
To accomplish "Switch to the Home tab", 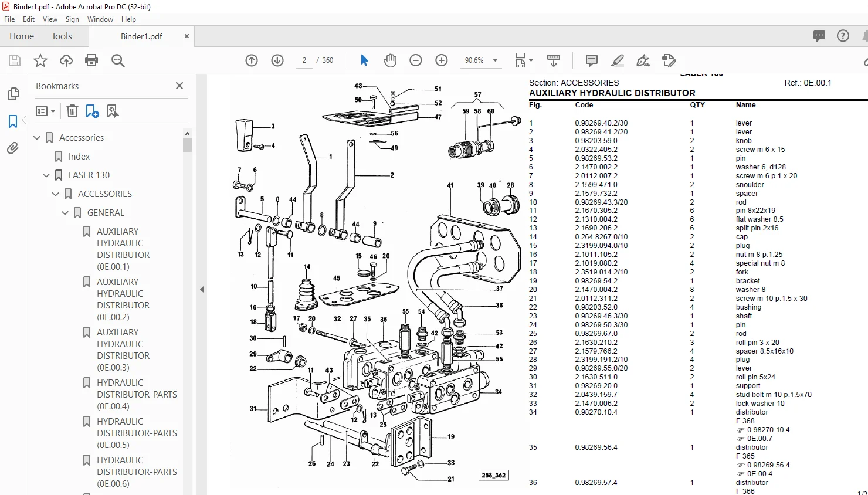I will [x=22, y=36].
